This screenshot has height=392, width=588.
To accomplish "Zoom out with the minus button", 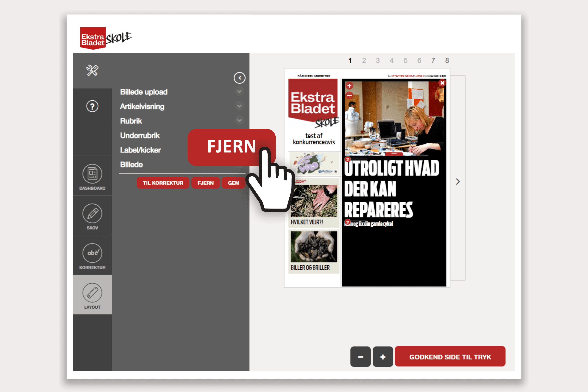I will point(361,357).
